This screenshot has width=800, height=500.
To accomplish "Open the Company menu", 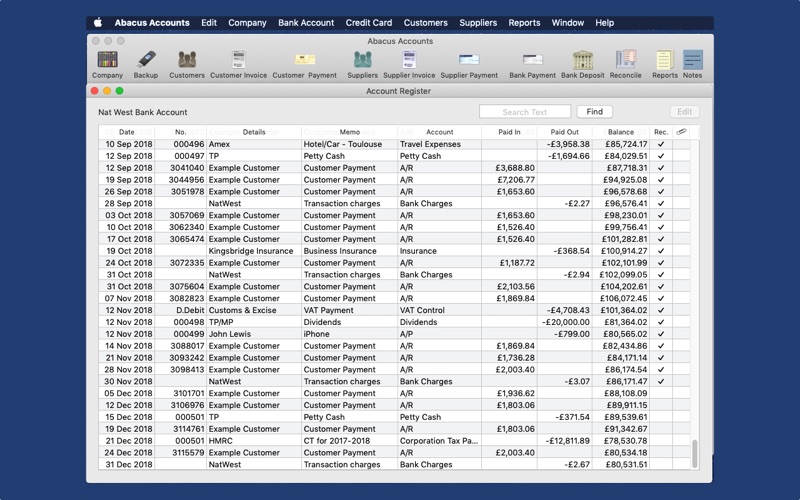I will [247, 22].
